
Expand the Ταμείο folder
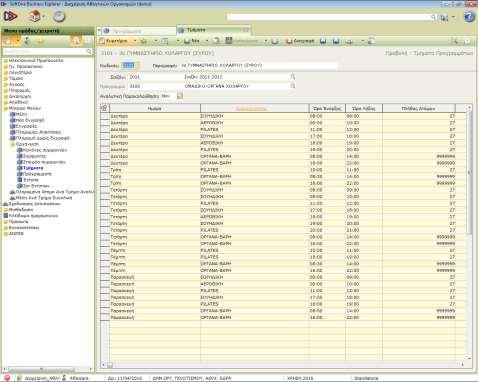6,78
